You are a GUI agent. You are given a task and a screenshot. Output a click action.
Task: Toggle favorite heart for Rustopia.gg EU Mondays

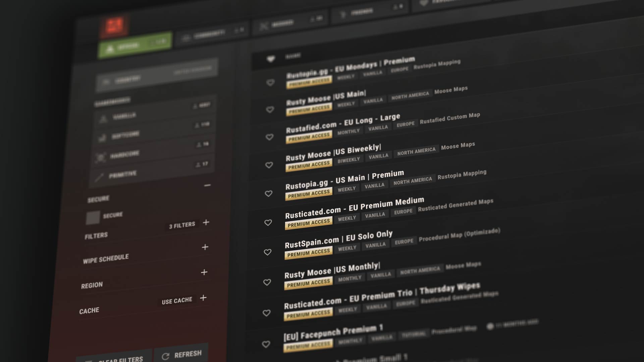[x=270, y=82]
